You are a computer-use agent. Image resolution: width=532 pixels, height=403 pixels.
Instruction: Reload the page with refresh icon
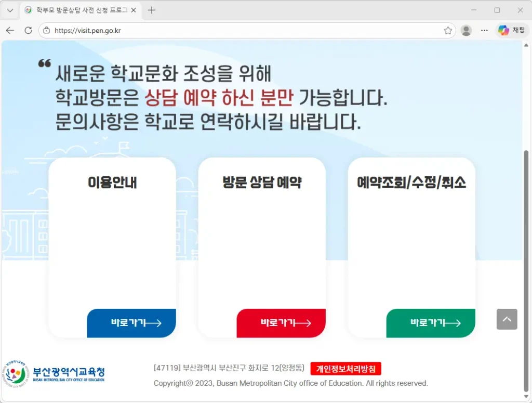[x=28, y=30]
